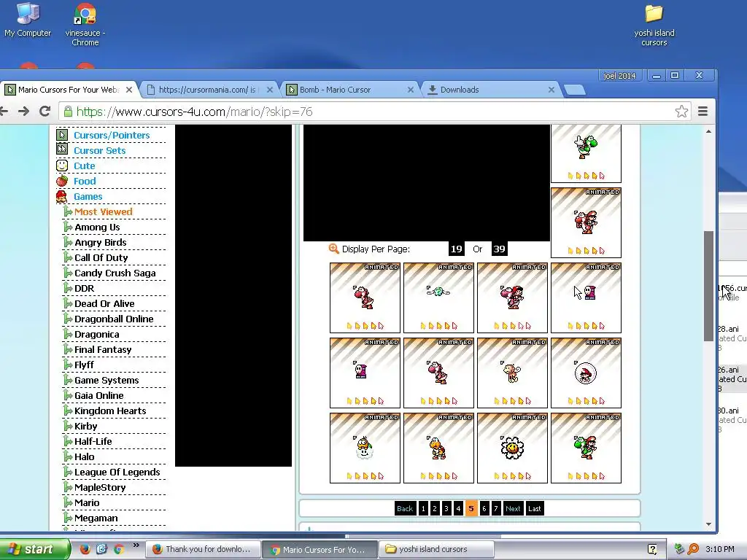Expand quick launch overflow chevron
This screenshot has width=747, height=560.
136,545
